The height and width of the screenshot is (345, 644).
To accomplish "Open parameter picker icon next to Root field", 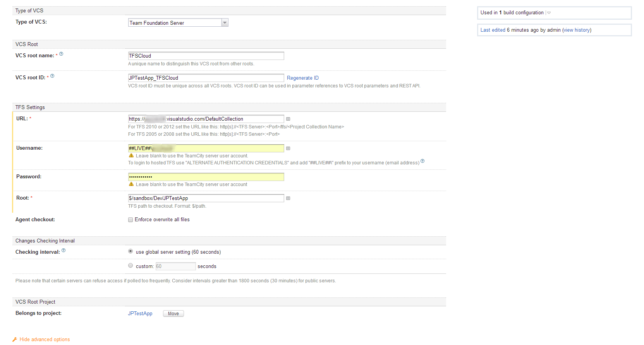I will 288,198.
